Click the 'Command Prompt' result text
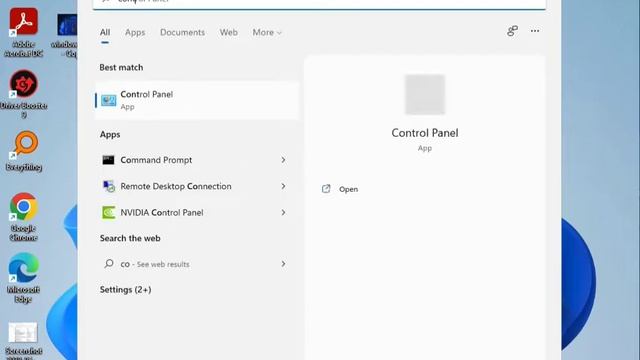Screen dimensions: 640x360 156,160
